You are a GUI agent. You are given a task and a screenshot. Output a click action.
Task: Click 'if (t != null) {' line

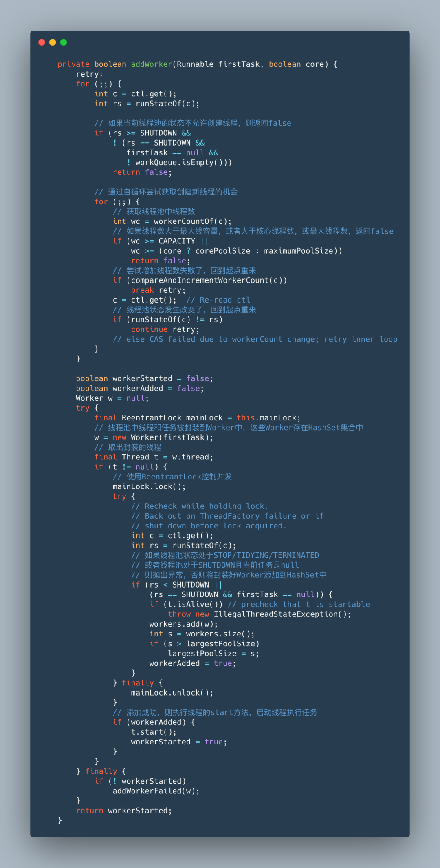tap(131, 466)
